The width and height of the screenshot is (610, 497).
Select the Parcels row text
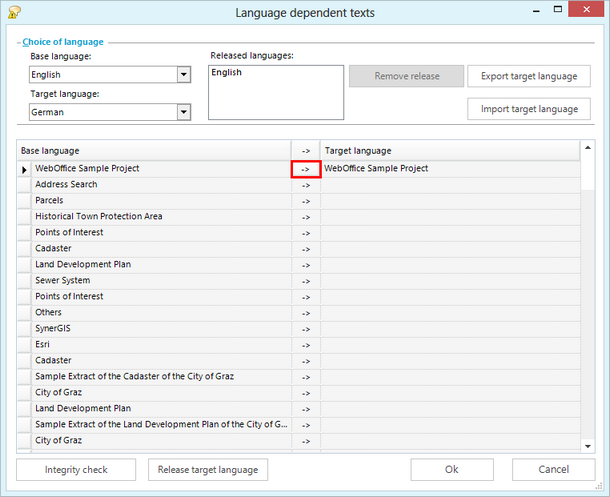49,200
